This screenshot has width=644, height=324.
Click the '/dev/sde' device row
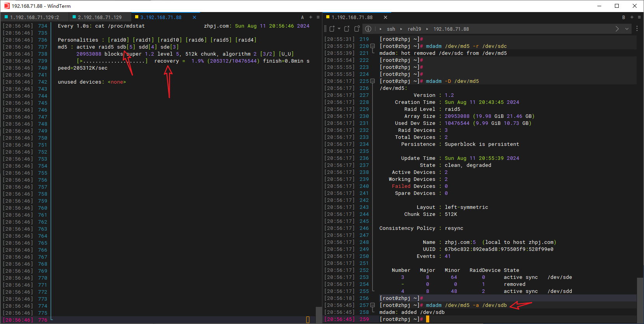pyautogui.click(x=482, y=277)
